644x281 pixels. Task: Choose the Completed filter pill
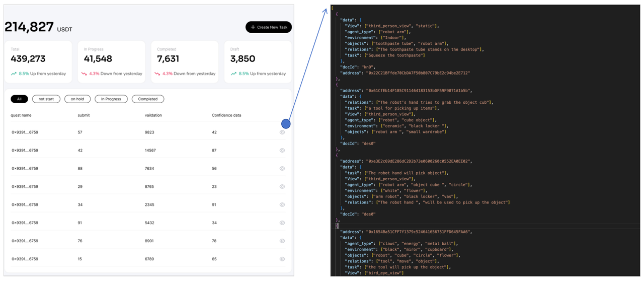pos(148,99)
